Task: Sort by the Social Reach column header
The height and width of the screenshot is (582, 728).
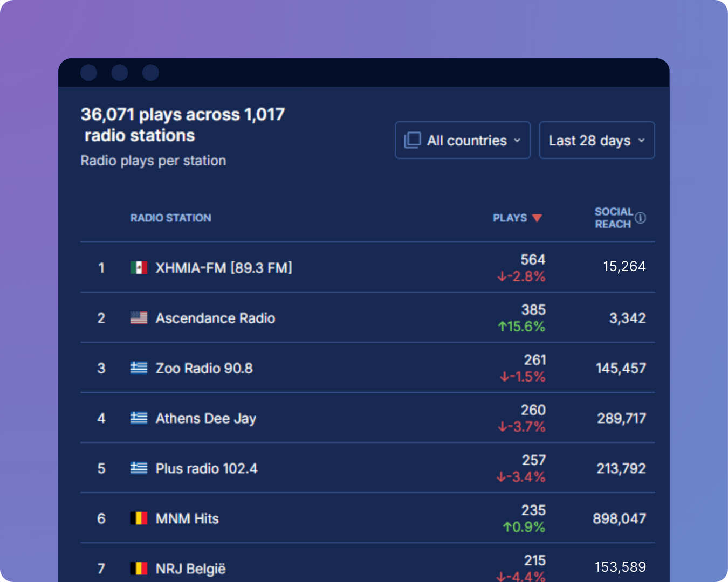Action: 613,218
